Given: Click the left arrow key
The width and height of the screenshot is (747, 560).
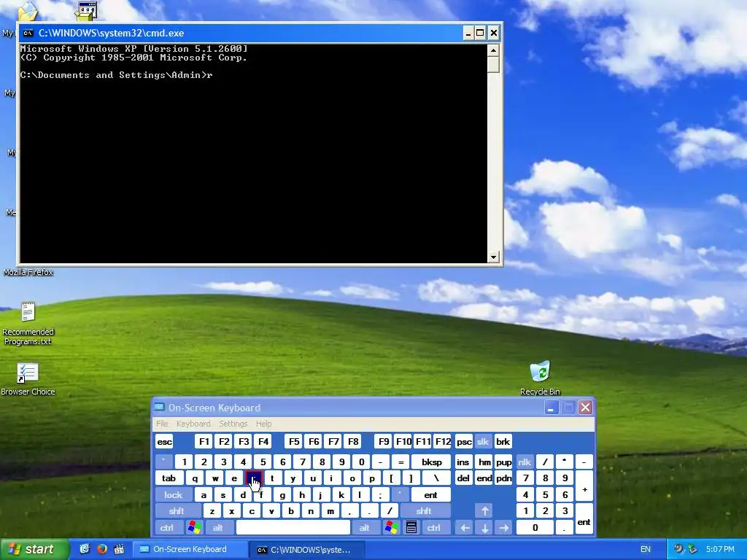Looking at the screenshot, I should (x=465, y=528).
